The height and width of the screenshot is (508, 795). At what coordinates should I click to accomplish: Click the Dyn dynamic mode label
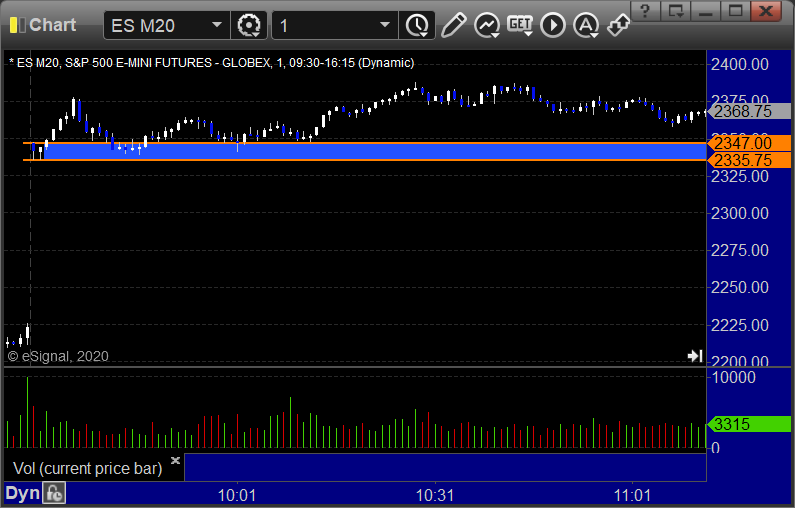[22, 493]
